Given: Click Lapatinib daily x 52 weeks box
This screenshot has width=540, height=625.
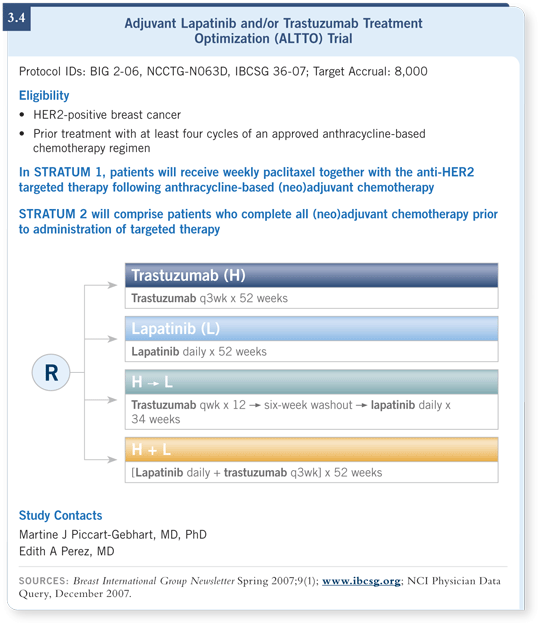Looking at the screenshot, I should coord(311,352).
